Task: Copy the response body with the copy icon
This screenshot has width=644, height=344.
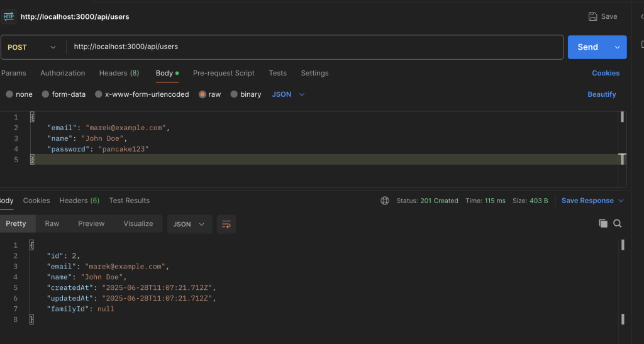Action: pyautogui.click(x=603, y=223)
